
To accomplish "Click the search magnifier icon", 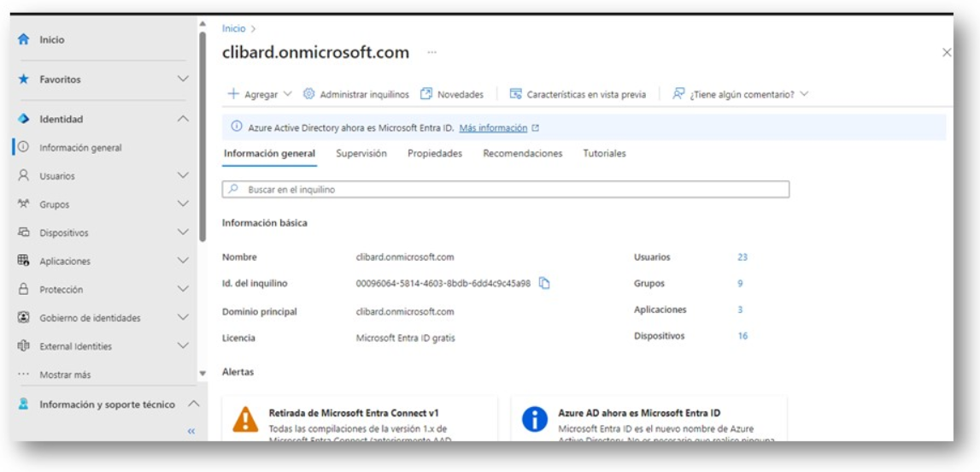I will tap(233, 189).
